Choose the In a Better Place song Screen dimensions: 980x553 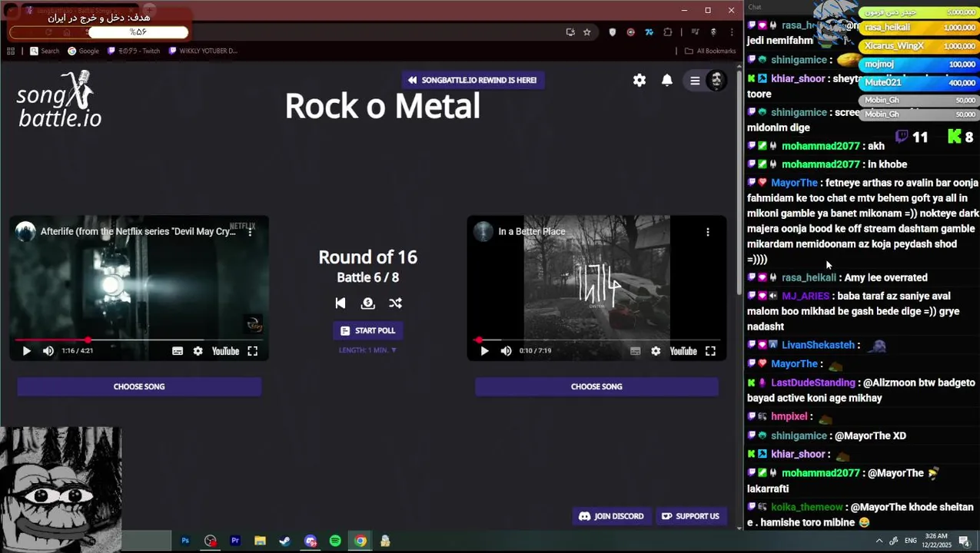click(x=596, y=386)
